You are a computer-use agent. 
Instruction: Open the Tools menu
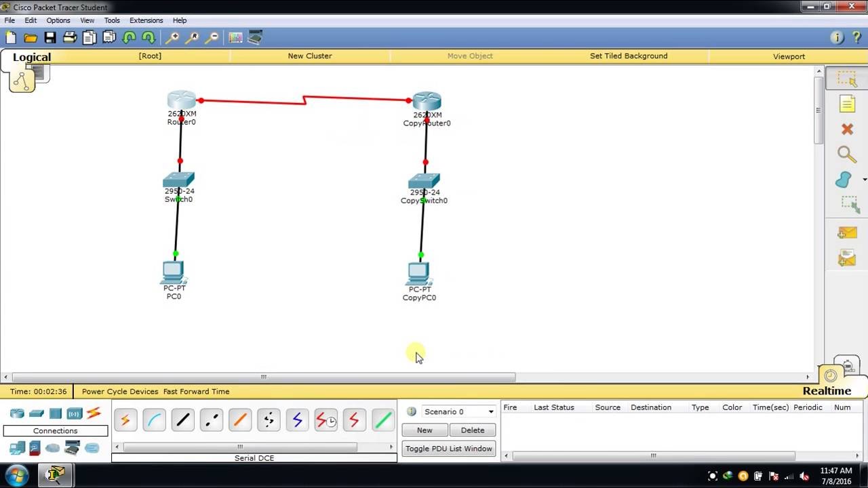[112, 20]
